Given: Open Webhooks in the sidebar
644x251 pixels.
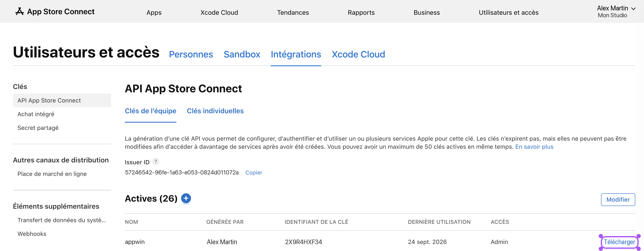Looking at the screenshot, I should coord(32,234).
